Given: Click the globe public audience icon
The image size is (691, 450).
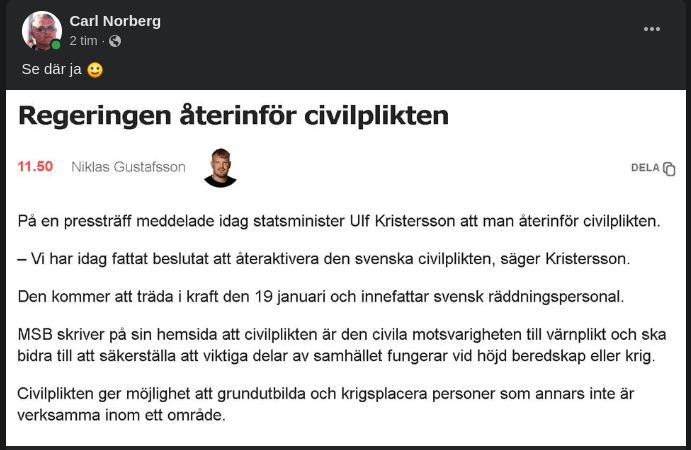Looking at the screenshot, I should (115, 41).
